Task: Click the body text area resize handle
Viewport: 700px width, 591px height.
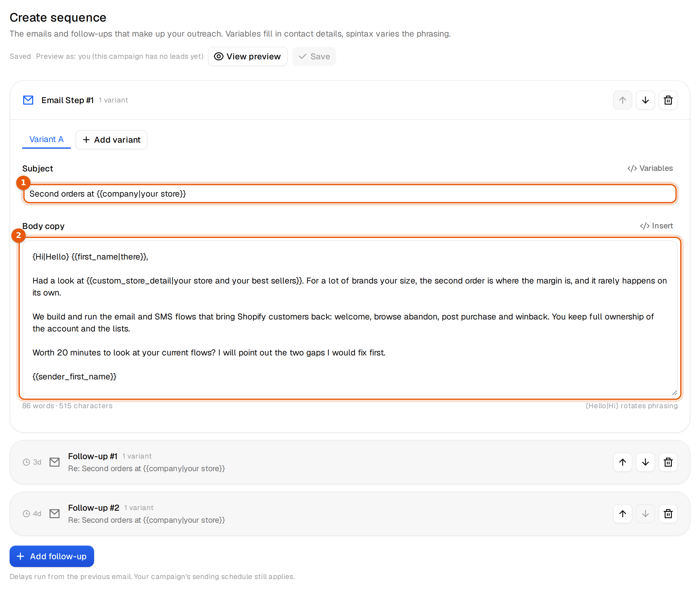Action: click(674, 393)
